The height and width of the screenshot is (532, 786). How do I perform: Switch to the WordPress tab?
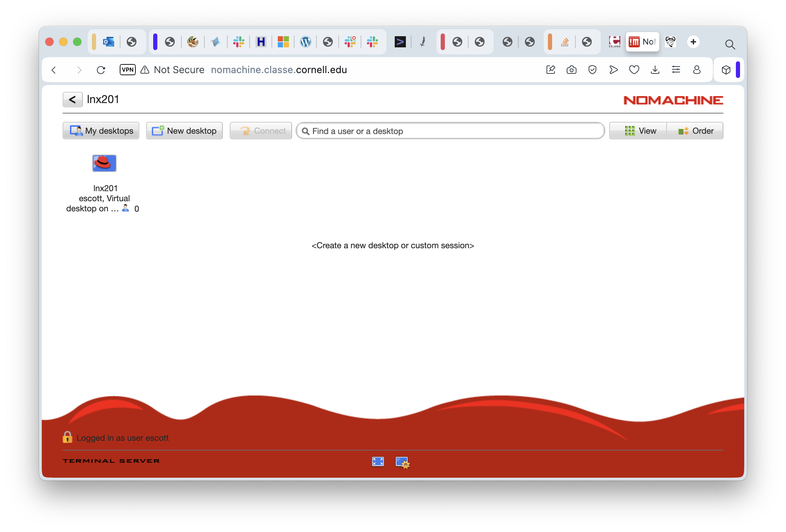(x=305, y=42)
